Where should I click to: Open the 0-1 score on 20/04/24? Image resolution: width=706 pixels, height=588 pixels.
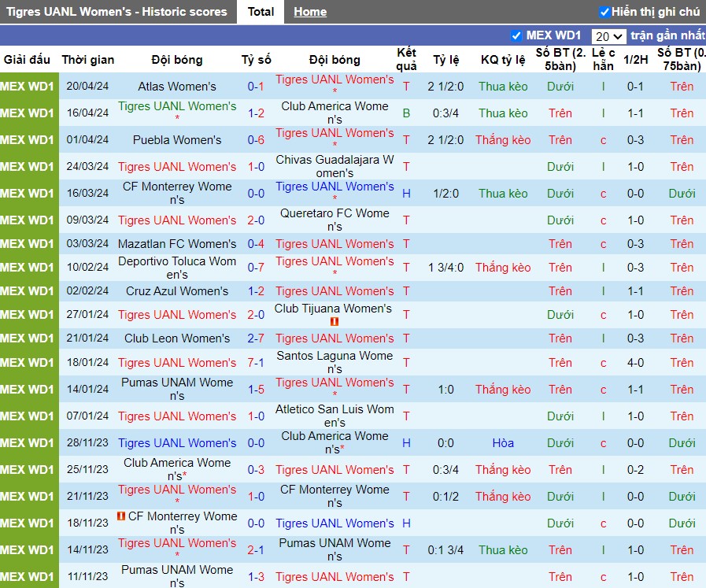click(256, 86)
